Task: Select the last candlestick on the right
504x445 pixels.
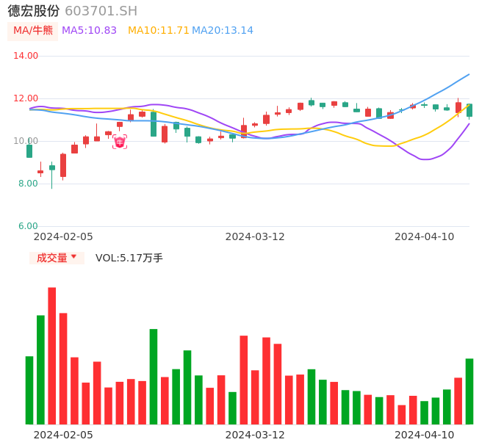Action: coord(469,110)
